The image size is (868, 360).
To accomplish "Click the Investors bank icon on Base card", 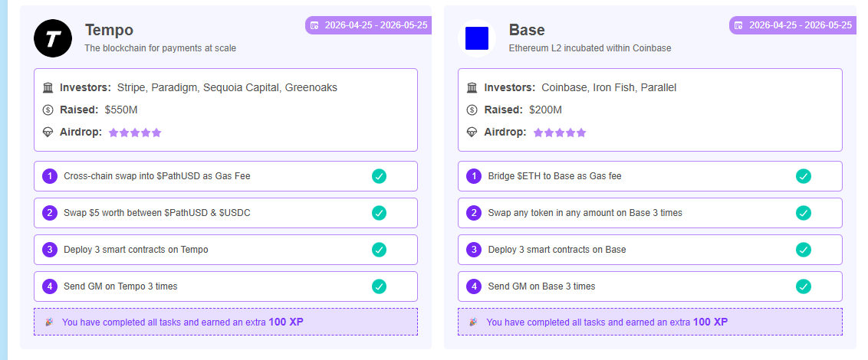I will pos(472,87).
